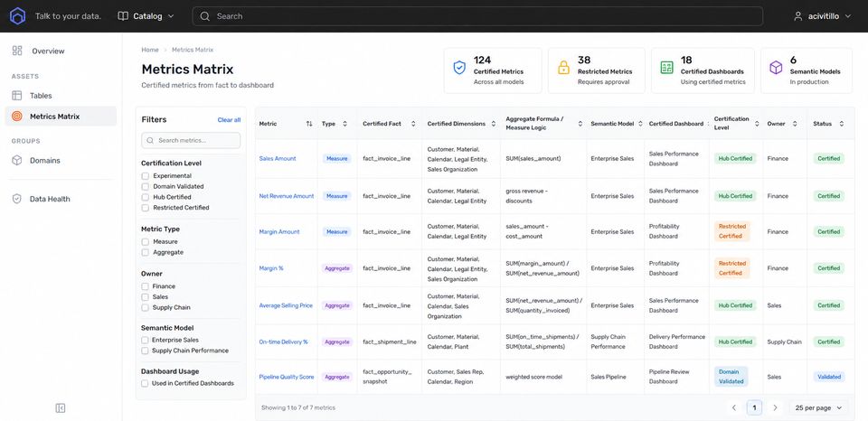Check the Domain Validated filter
The height and width of the screenshot is (421, 868).
tap(145, 186)
